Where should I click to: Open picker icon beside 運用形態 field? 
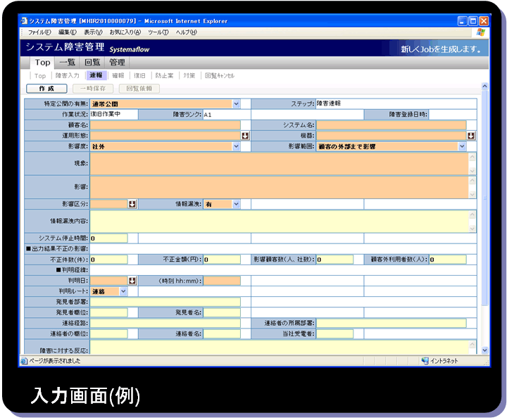click(x=245, y=136)
